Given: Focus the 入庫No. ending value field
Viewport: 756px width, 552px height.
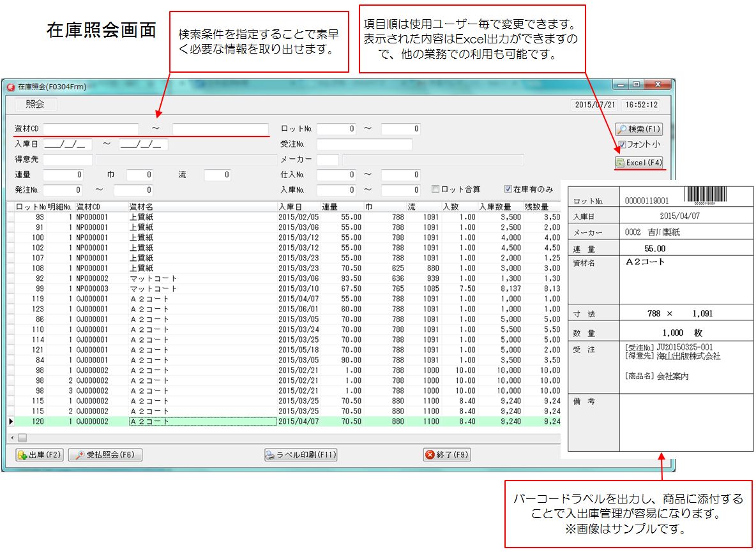Looking at the screenshot, I should coord(400,190).
